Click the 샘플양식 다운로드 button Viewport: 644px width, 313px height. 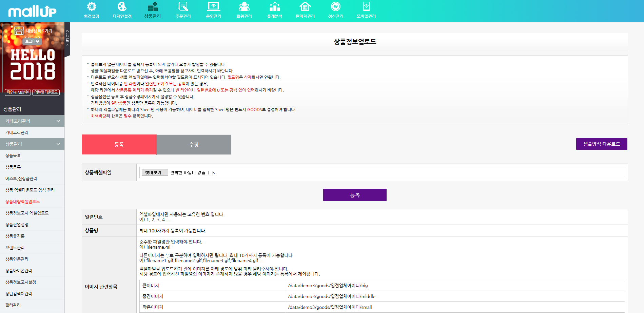click(x=601, y=144)
